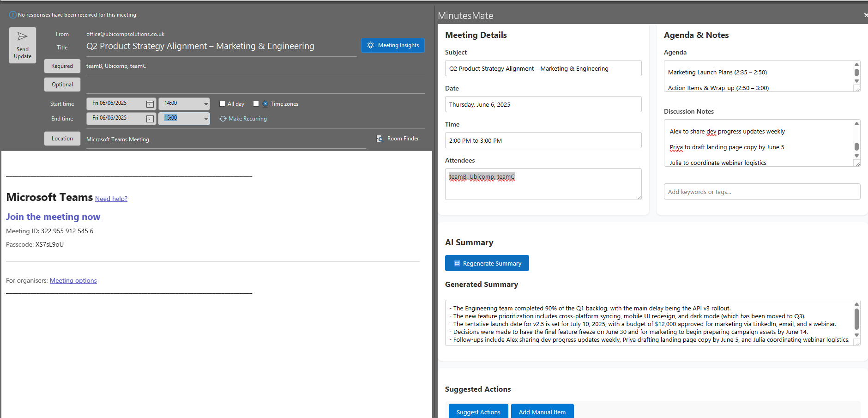This screenshot has height=418, width=868.
Task: Enable the All day checkbox
Action: (x=222, y=104)
